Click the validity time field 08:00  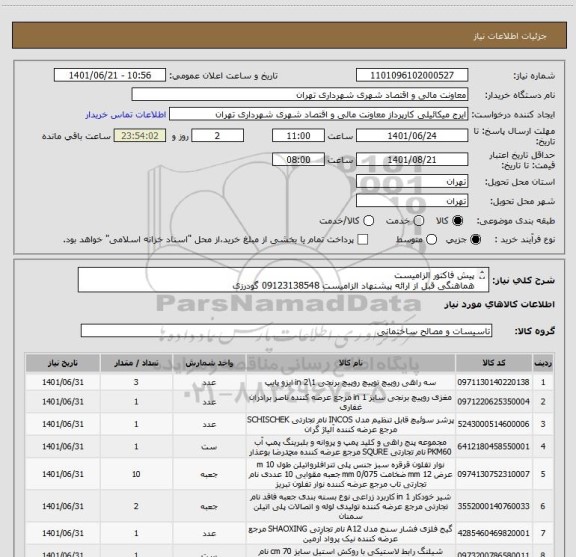[x=298, y=159]
